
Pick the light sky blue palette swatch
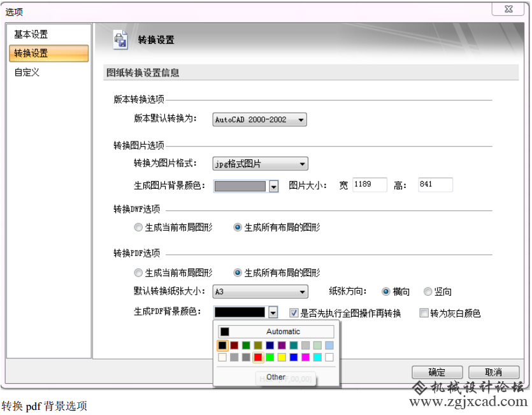[329, 346]
